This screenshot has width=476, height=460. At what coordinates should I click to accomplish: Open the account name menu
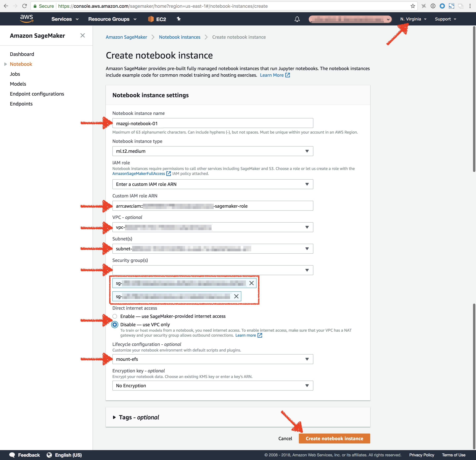pyautogui.click(x=350, y=19)
